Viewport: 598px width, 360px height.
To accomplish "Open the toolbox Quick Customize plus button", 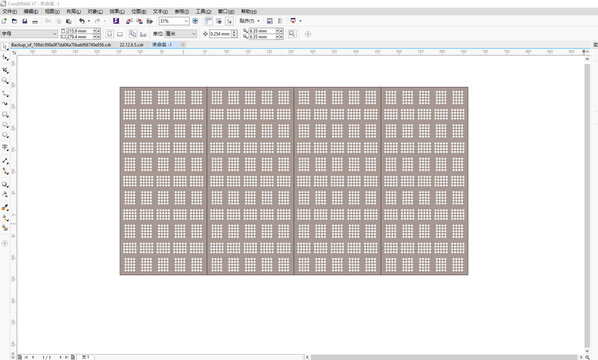I will 5,243.
